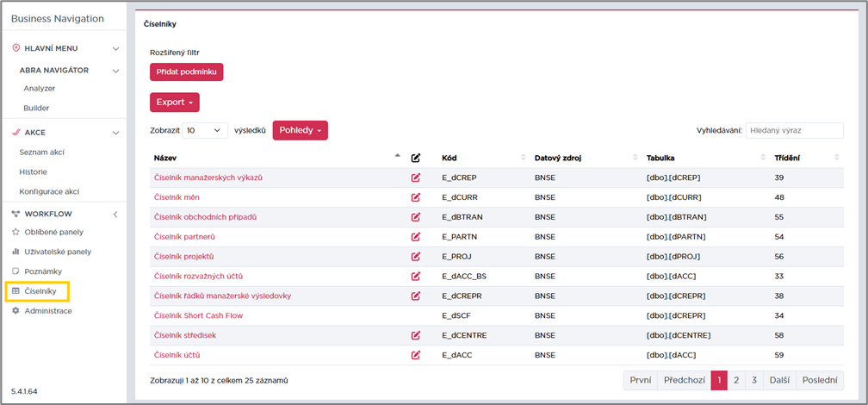This screenshot has width=868, height=405.
Task: Sort by Tabulka column arrows
Action: (x=764, y=158)
